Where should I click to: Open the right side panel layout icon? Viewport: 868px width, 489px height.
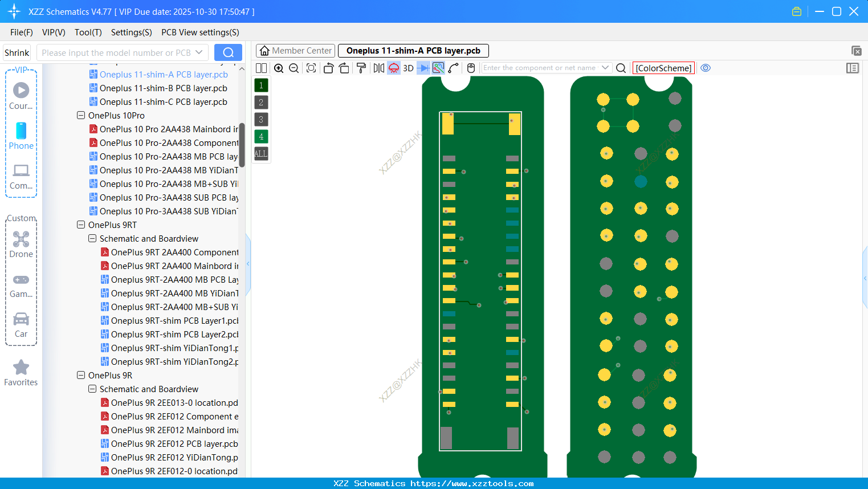853,68
